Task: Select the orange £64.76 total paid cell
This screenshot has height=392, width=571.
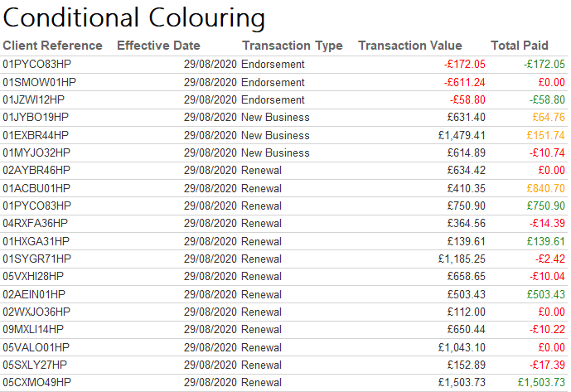Action: pos(548,118)
